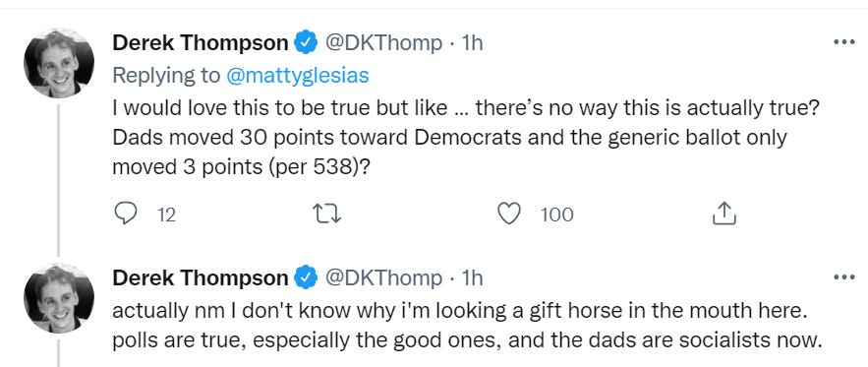Open the tweet about dads being socialists
The image size is (868, 367).
pos(465,327)
